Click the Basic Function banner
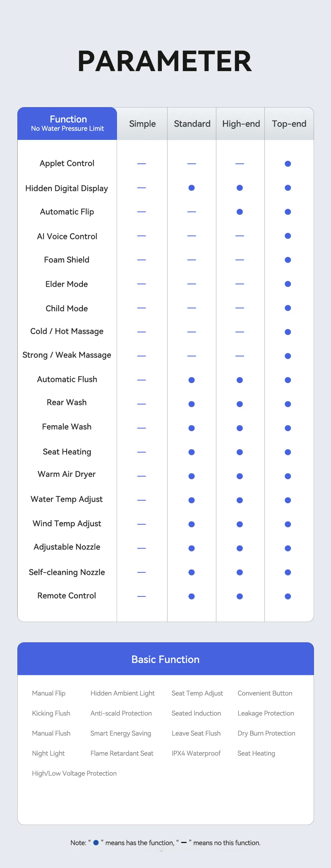The width and height of the screenshot is (331, 868). pos(165,659)
